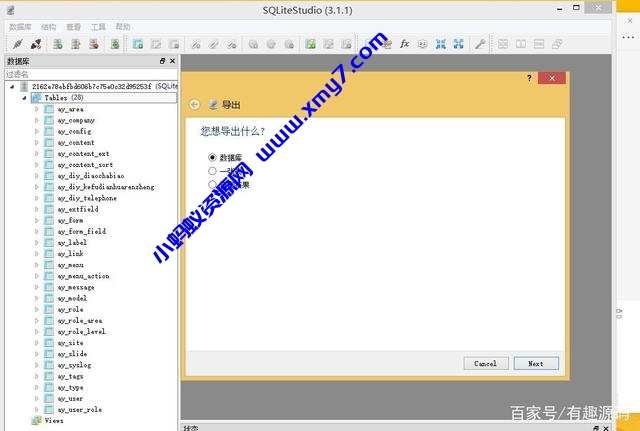
Task: Select the query results radio ending in 果
Action: 212,184
